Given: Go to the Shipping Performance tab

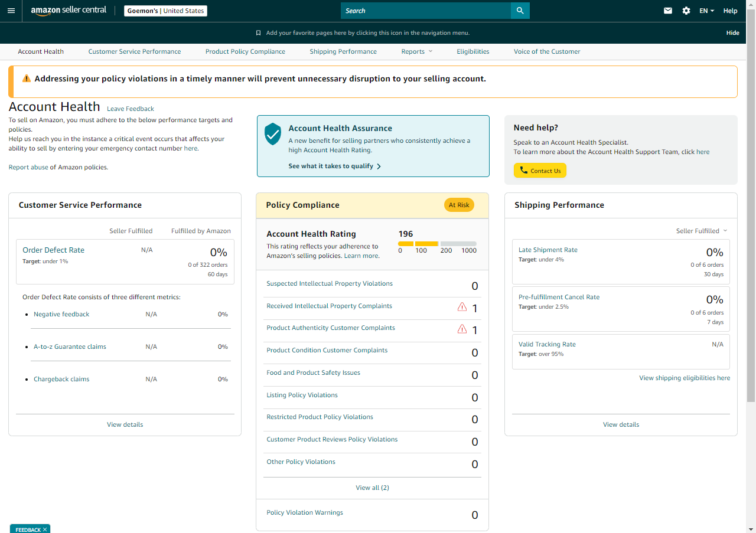Looking at the screenshot, I should (343, 51).
